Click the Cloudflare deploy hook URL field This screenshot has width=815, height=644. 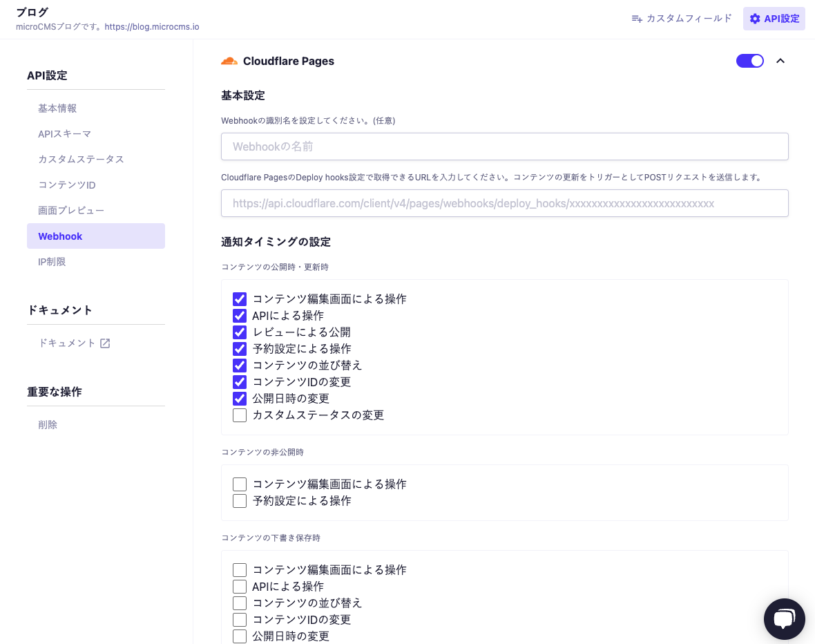[x=504, y=204]
